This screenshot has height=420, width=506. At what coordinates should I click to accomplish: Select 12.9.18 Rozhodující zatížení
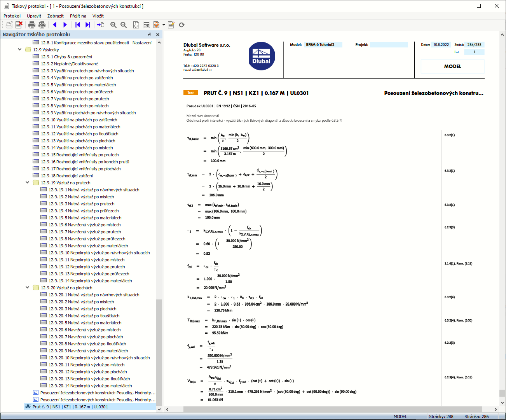pos(67,176)
